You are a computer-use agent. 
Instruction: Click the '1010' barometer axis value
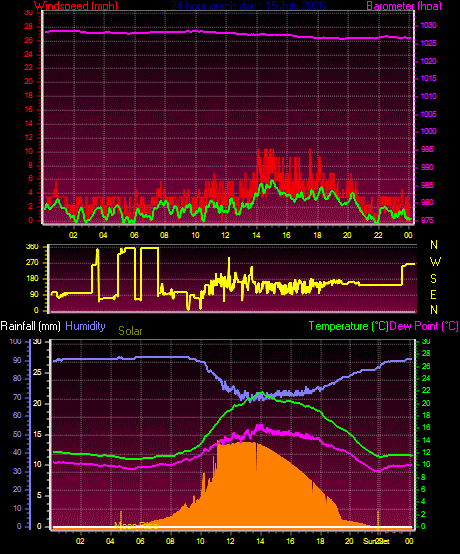pos(428,96)
